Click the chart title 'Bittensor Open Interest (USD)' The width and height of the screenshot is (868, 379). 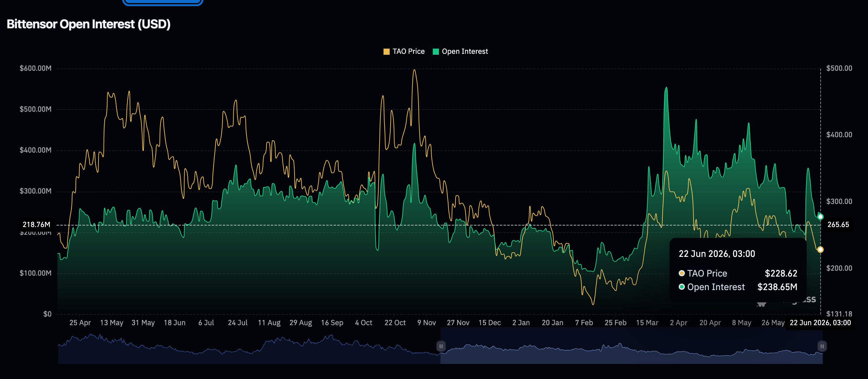(x=89, y=24)
